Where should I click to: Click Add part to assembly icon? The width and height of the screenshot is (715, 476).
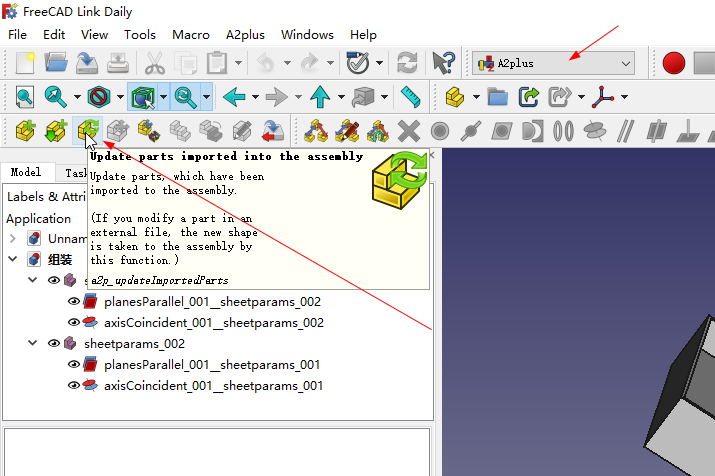(26, 131)
